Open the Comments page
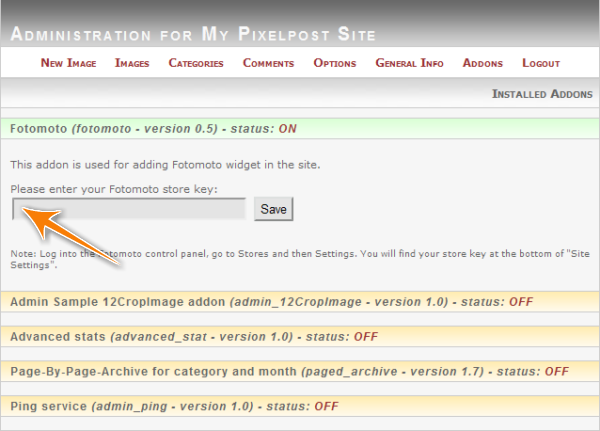This screenshot has height=431, width=600. pos(268,63)
